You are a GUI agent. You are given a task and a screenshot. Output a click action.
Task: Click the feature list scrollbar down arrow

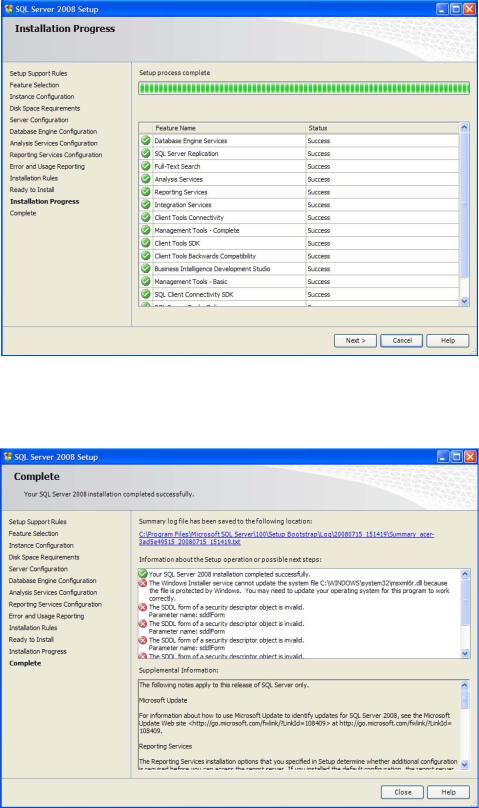coord(464,301)
